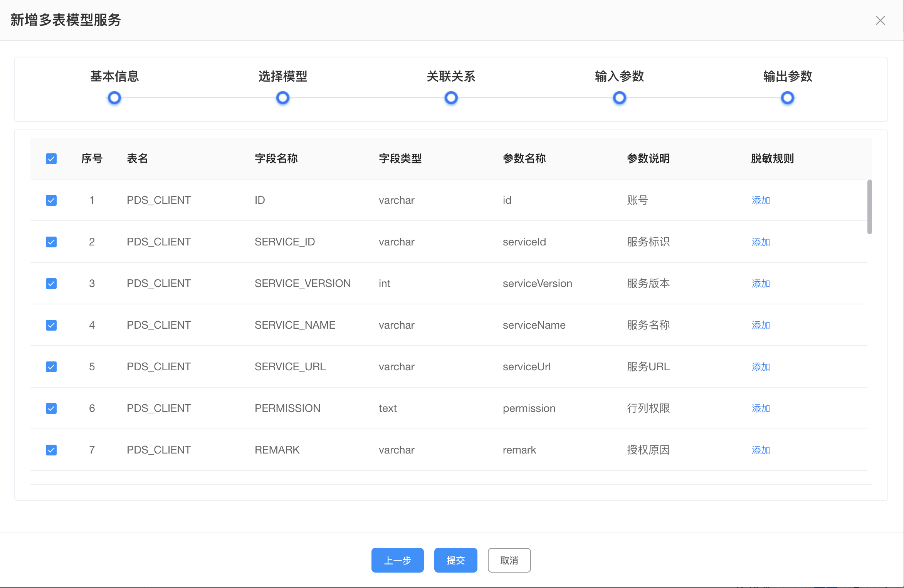Viewport: 904px width, 588px height.
Task: Add masking rule for serviceName row
Action: tap(761, 325)
